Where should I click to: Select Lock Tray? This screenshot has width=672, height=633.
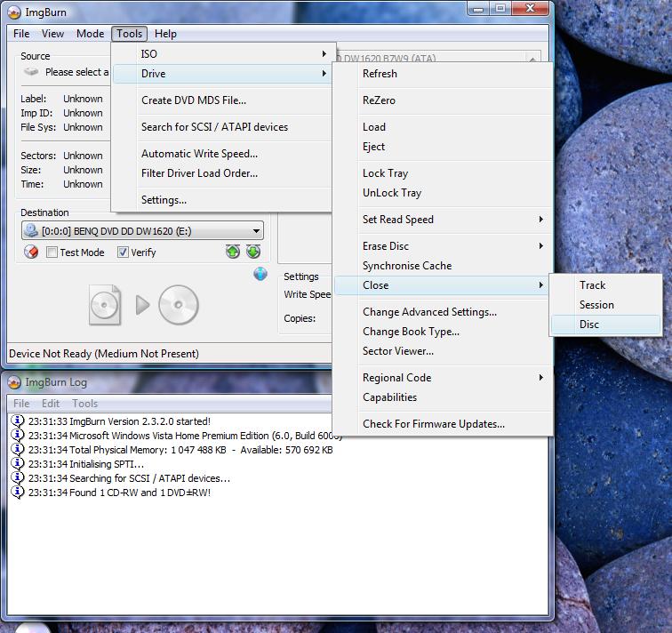(444, 173)
